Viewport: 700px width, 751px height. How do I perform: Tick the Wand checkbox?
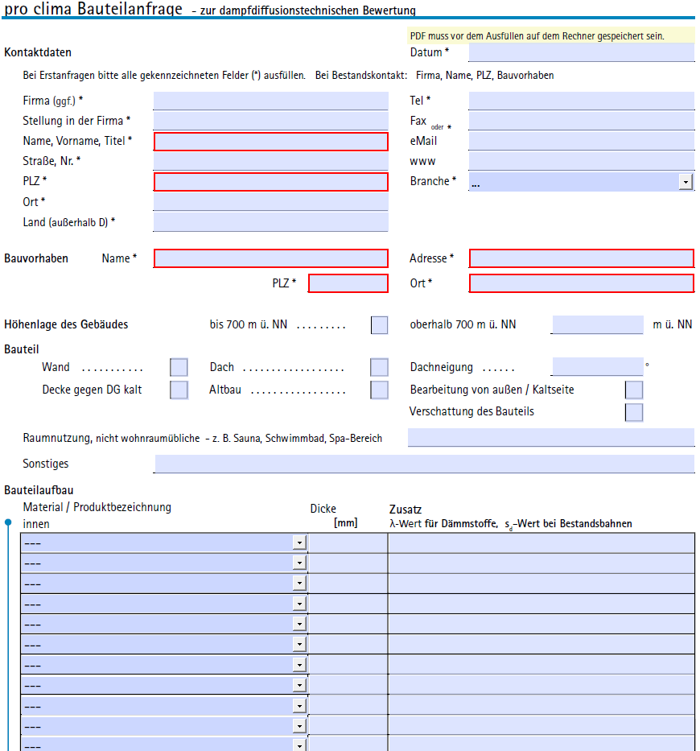[x=179, y=367]
